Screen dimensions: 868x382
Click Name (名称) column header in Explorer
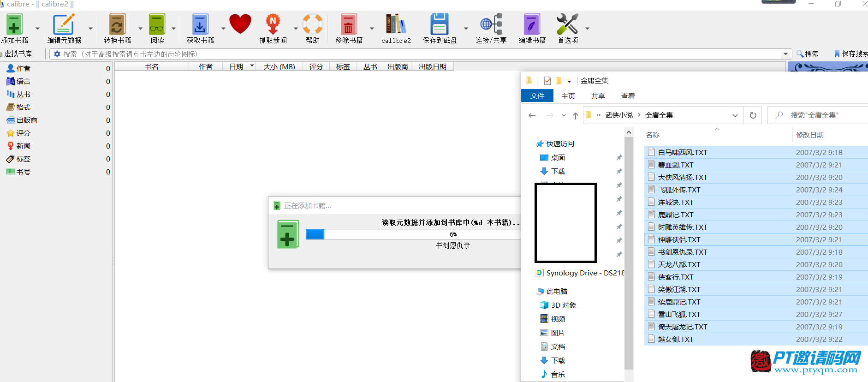click(x=653, y=135)
